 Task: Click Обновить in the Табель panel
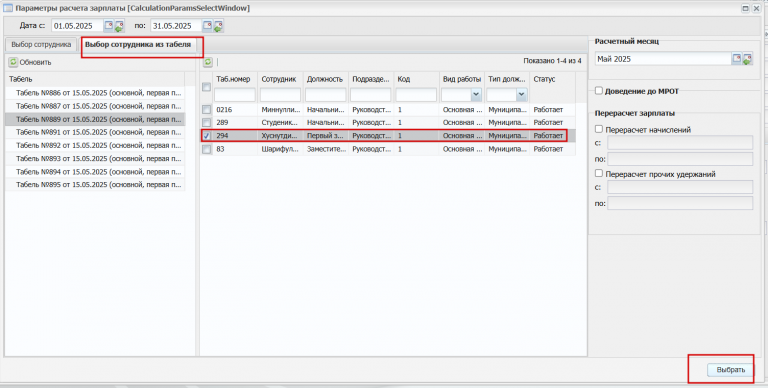pyautogui.click(x=30, y=62)
